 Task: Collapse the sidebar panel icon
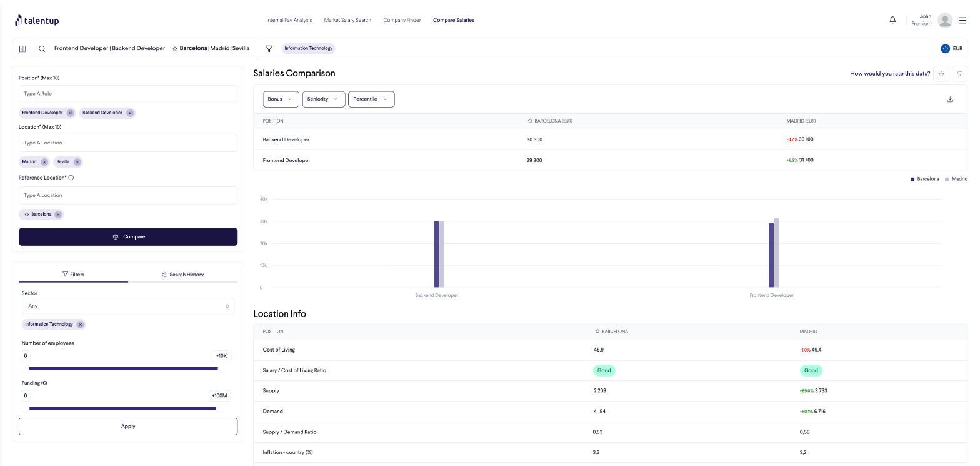22,49
